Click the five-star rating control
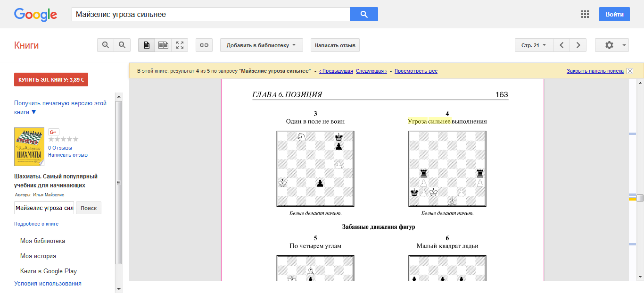The width and height of the screenshot is (644, 294). (x=63, y=140)
